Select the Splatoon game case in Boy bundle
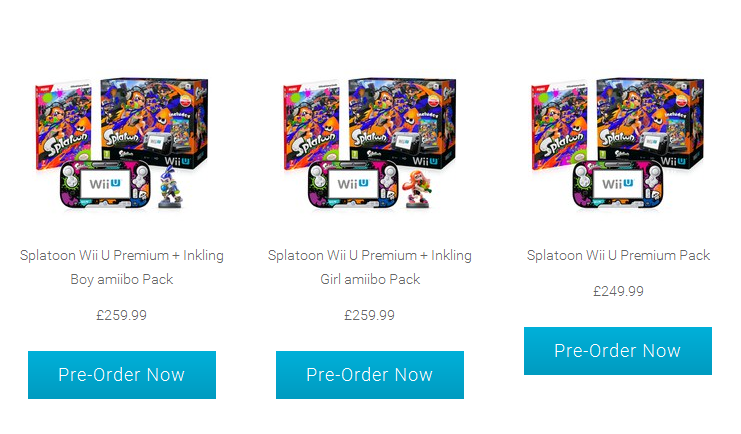This screenshot has height=434, width=741. pos(63,123)
